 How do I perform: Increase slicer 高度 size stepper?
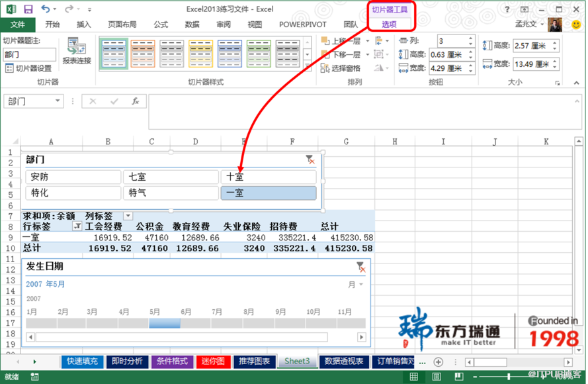555,43
